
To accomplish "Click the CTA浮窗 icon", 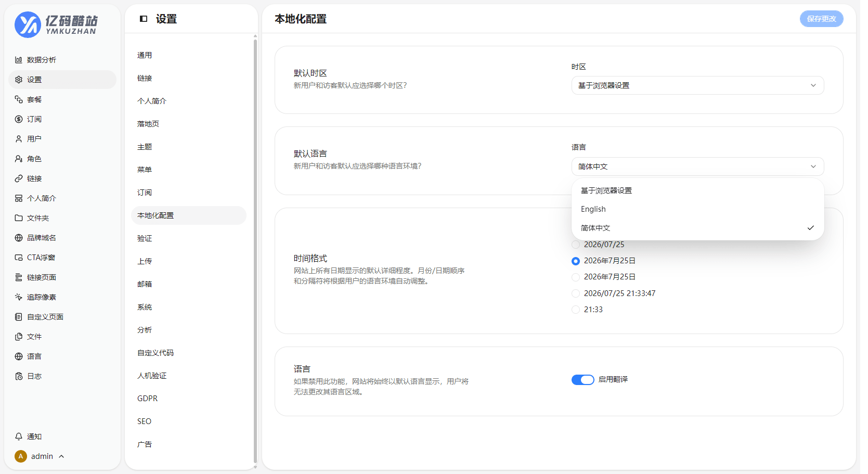I will 19,258.
